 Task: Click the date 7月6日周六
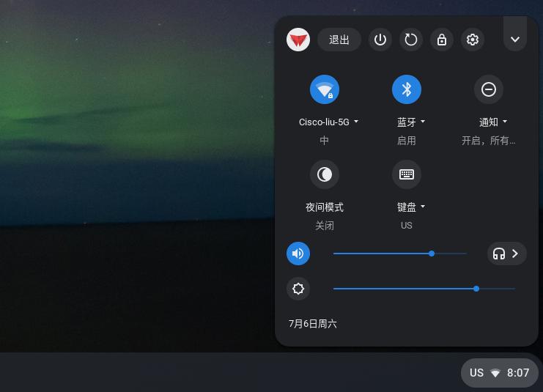(312, 324)
